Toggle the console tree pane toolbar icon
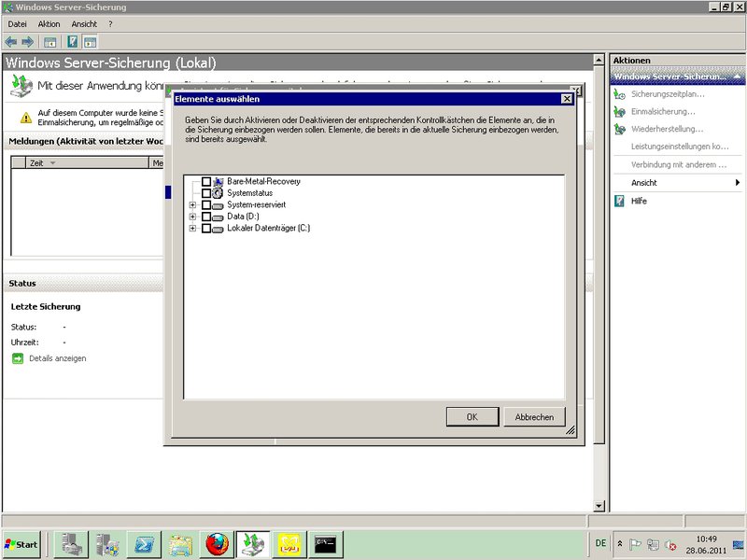Viewport: 747px width, 560px height. [50, 42]
